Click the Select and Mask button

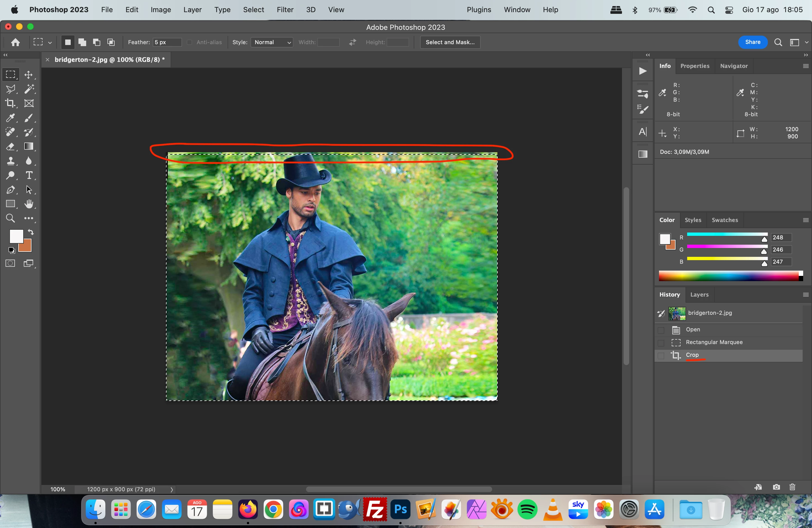(x=450, y=42)
